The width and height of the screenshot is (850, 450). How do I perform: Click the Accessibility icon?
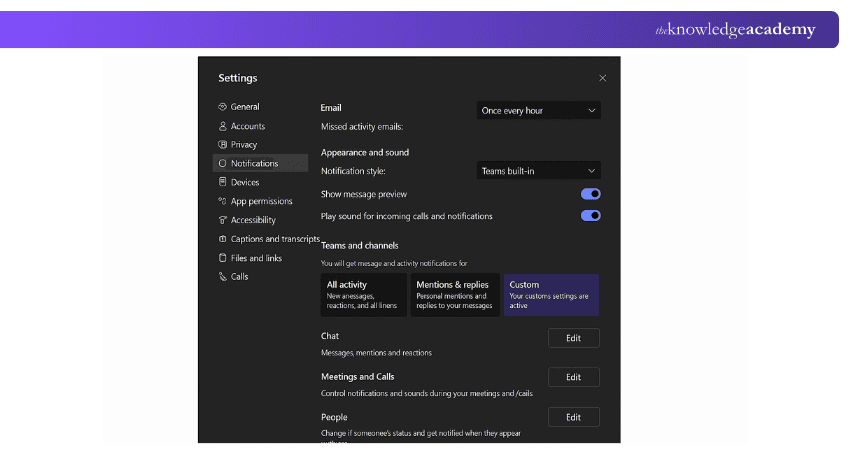[222, 220]
